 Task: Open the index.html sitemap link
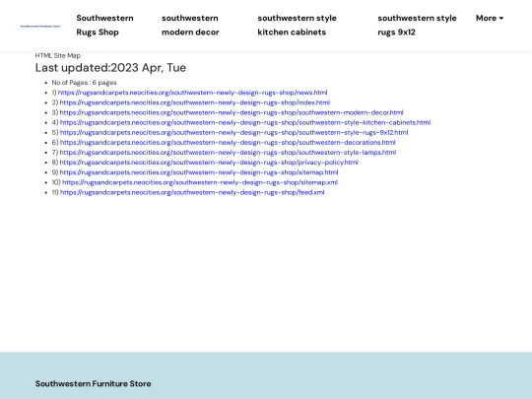(195, 102)
